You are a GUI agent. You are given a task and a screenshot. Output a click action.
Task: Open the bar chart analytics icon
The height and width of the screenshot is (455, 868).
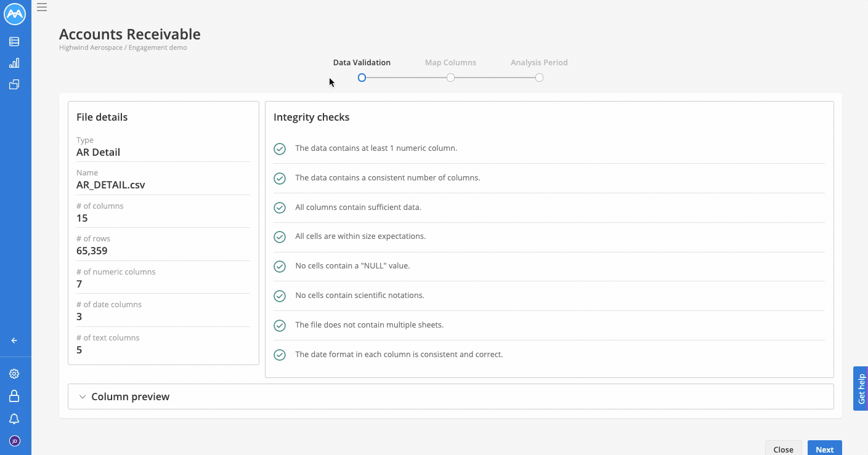pos(14,63)
